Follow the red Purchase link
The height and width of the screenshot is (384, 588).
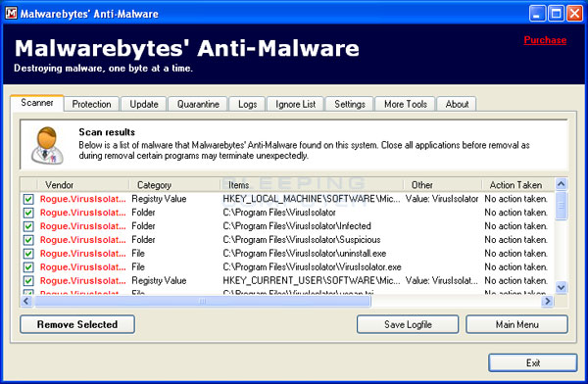click(545, 40)
